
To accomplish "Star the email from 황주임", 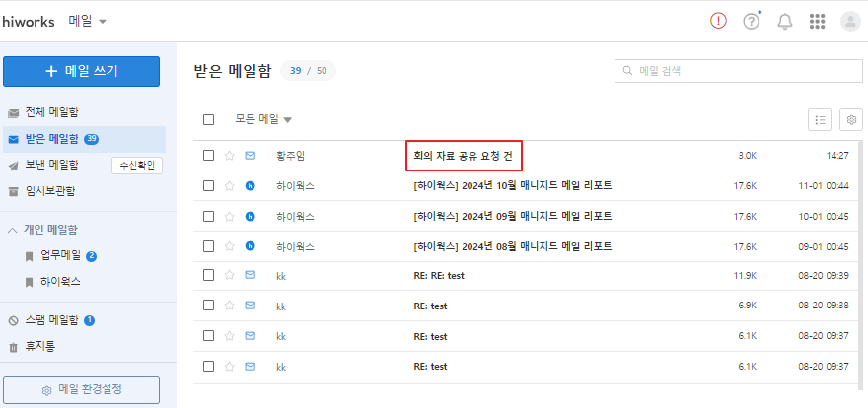I will click(x=230, y=156).
